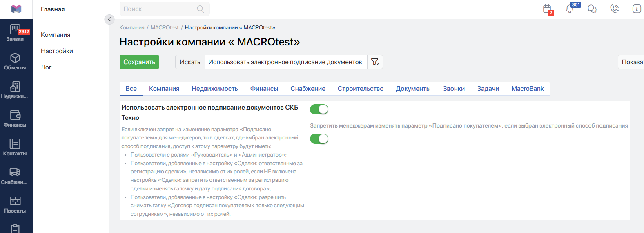This screenshot has height=233, width=644.
Task: Open Лог in the side menu
Action: pos(46,67)
